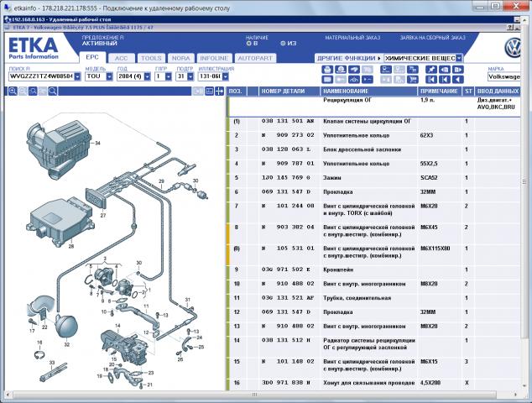Open the ИЛЛЮСТРАЦИЯ dropdown showing 131-06

coord(225,76)
